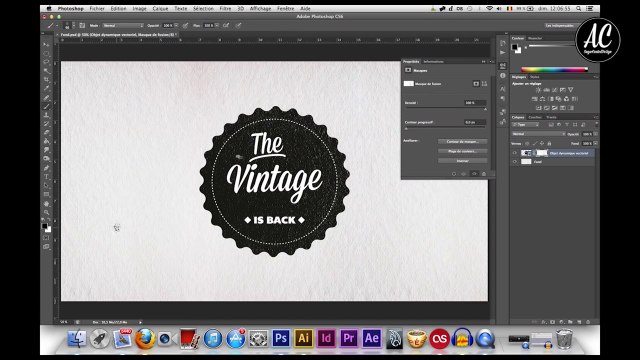This screenshot has width=640, height=360.
Task: Switch to the Informations tab
Action: pyautogui.click(x=433, y=62)
